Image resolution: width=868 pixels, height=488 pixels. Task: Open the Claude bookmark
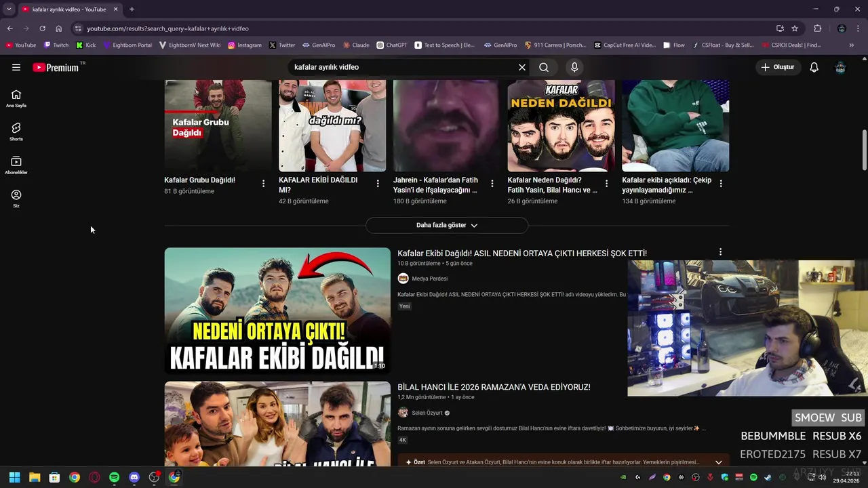click(x=356, y=45)
